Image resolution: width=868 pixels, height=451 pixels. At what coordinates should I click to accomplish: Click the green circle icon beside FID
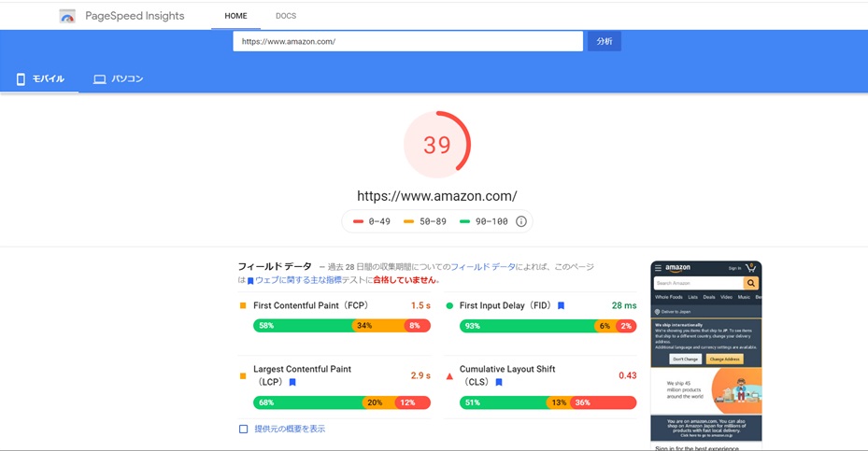449,306
